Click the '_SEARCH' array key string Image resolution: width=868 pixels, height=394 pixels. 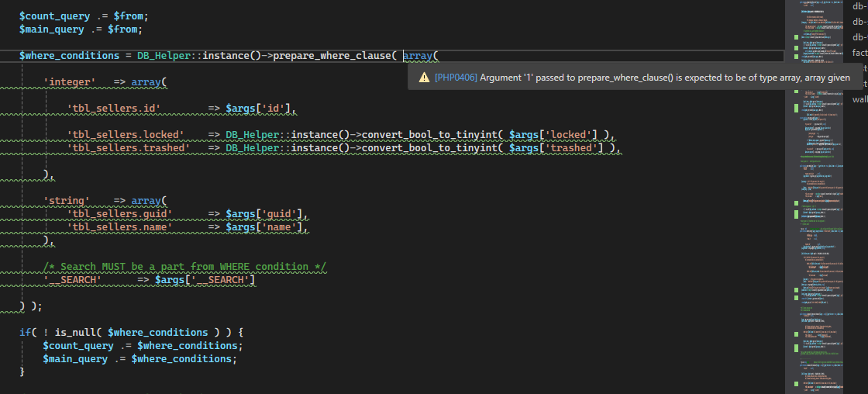pyautogui.click(x=72, y=279)
